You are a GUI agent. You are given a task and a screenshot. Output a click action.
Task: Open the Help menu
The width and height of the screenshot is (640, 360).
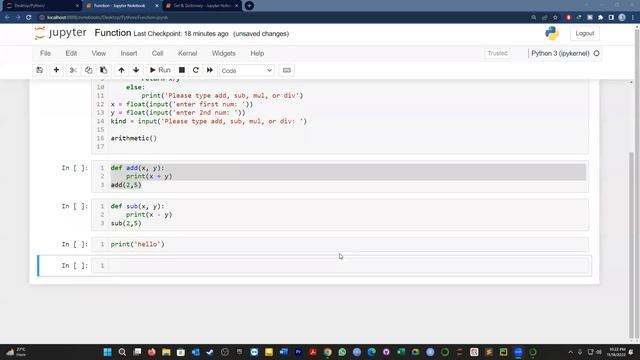(257, 53)
